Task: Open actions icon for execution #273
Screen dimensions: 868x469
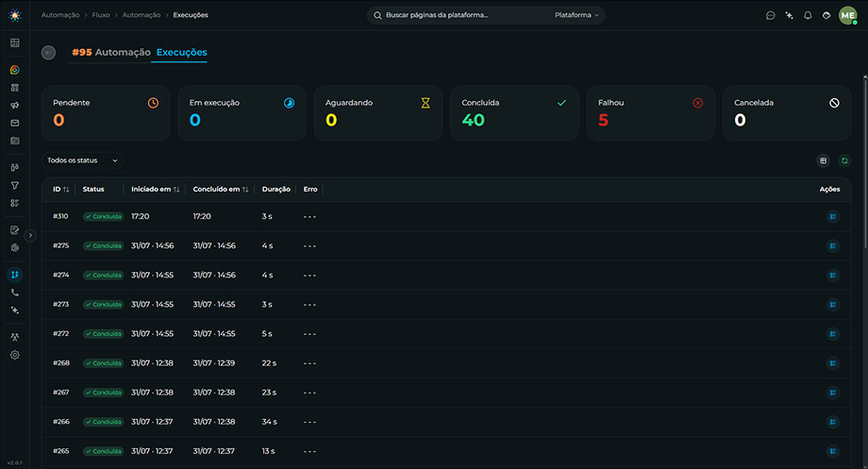Action: pyautogui.click(x=832, y=305)
